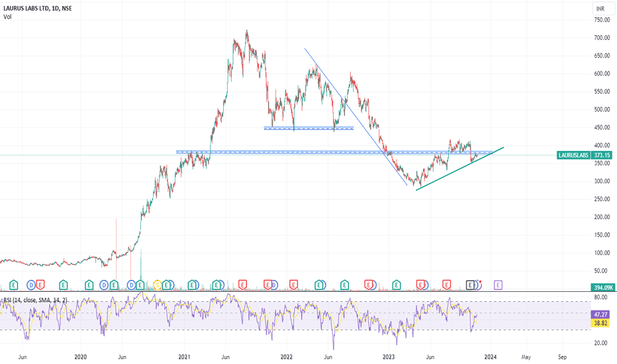Open the black E earnings marker
This screenshot has width=617, height=364.
click(x=470, y=285)
